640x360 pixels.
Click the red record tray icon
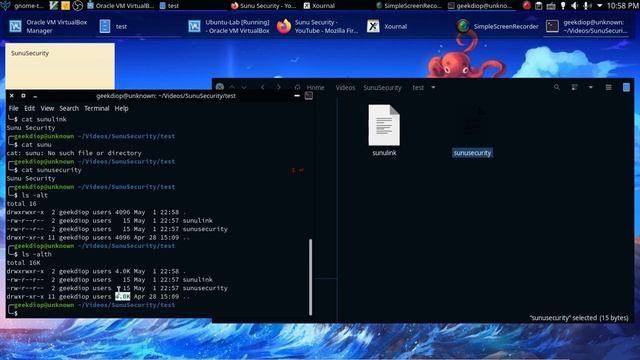(527, 6)
